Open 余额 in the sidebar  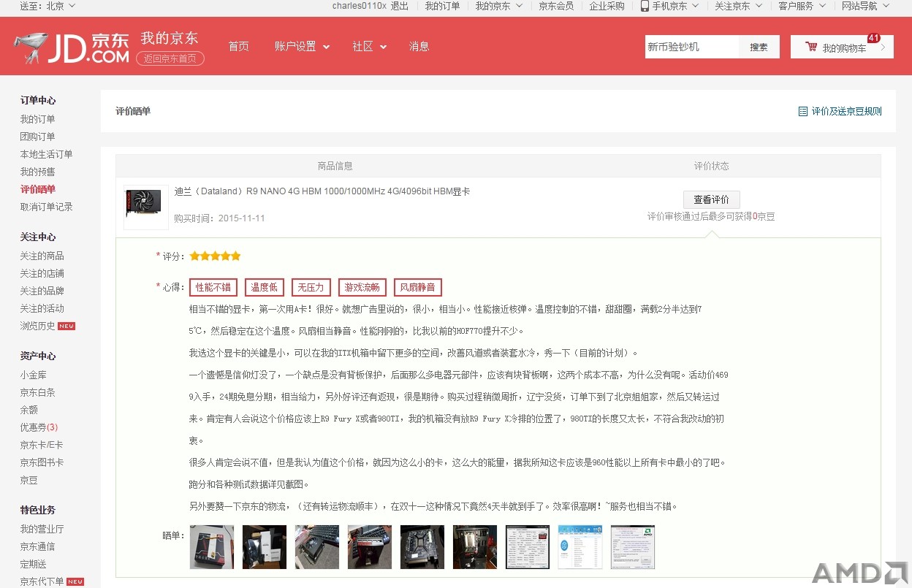[x=28, y=410]
